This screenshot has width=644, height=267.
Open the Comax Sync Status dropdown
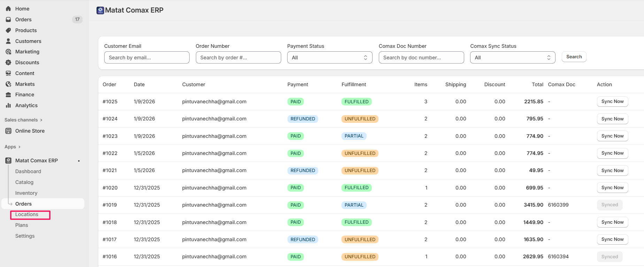512,58
